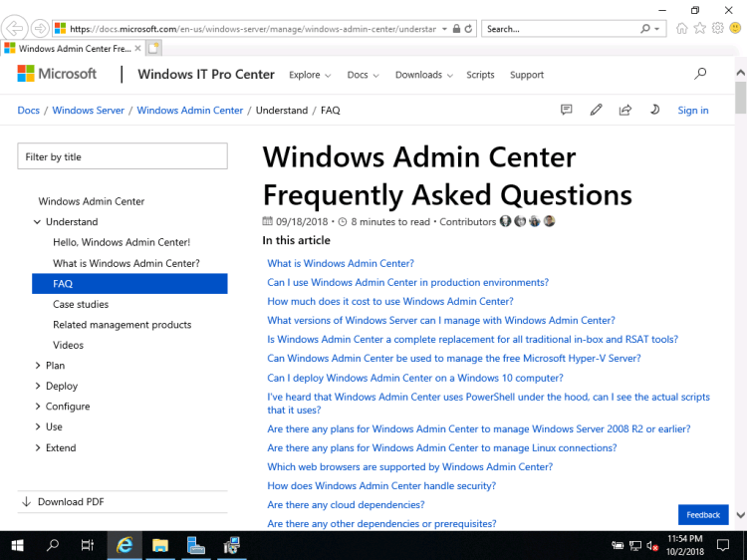Click the Internet Explorer home icon
The width and height of the screenshot is (747, 560).
coord(682,29)
